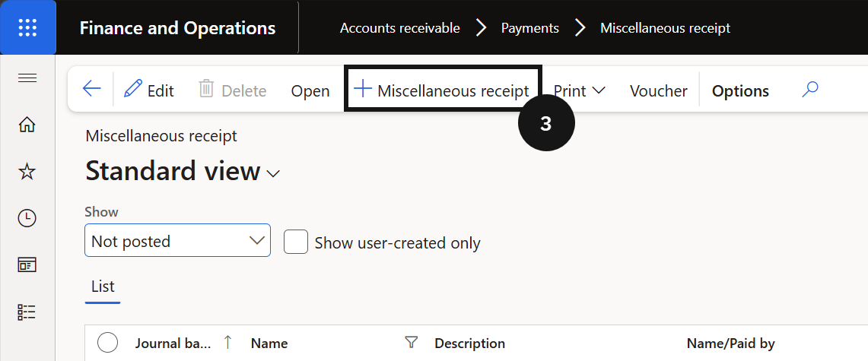Click the back arrow in the action pane
Viewport: 868px width, 361px height.
coord(91,89)
